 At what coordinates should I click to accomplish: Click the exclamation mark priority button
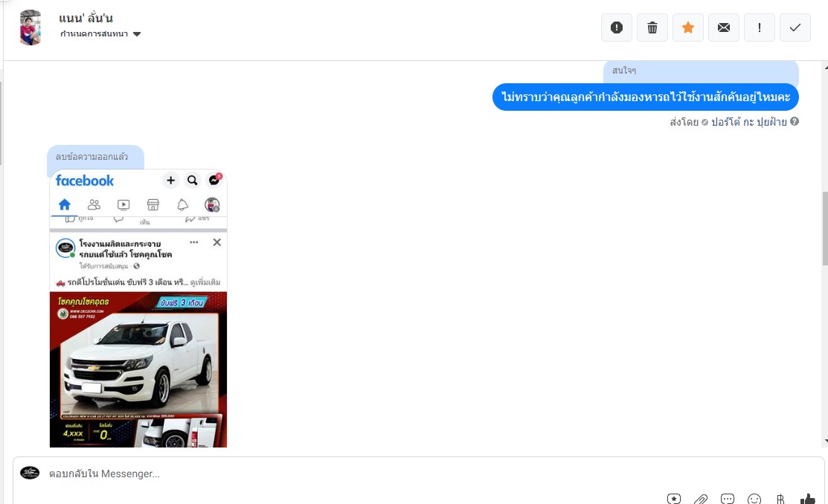tap(759, 28)
